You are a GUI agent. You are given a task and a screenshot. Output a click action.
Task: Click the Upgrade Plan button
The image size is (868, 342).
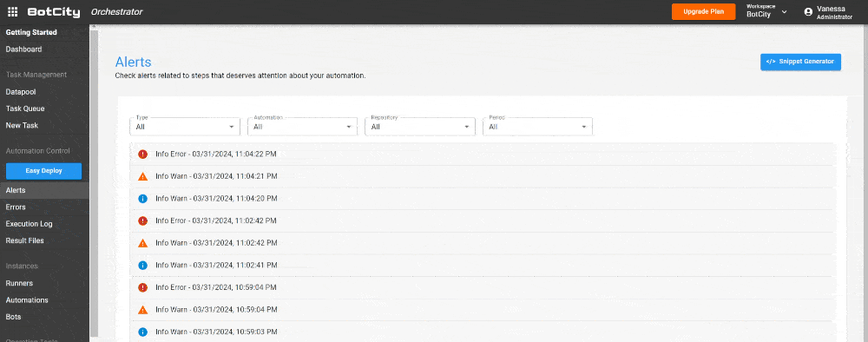click(704, 11)
